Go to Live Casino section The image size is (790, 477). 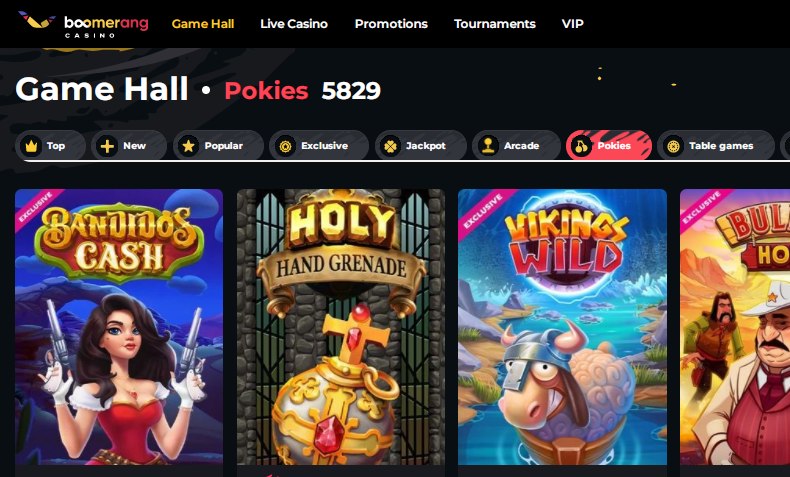click(x=294, y=24)
